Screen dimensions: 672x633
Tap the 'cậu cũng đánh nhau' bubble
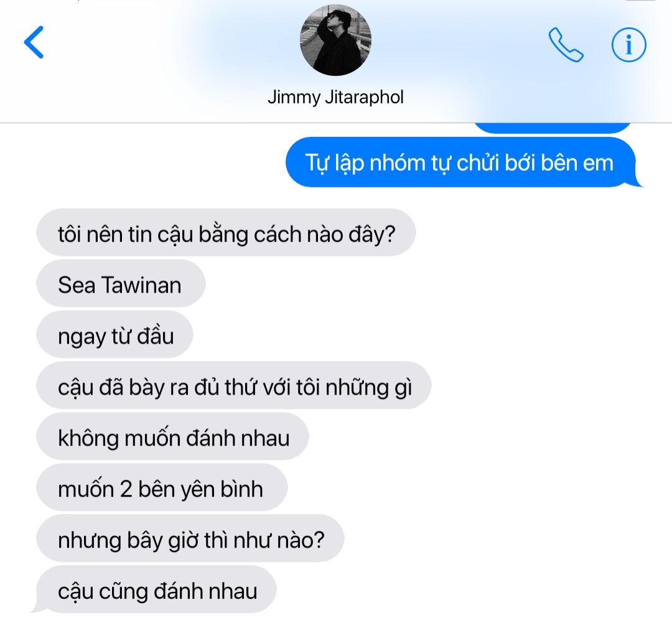point(156,589)
